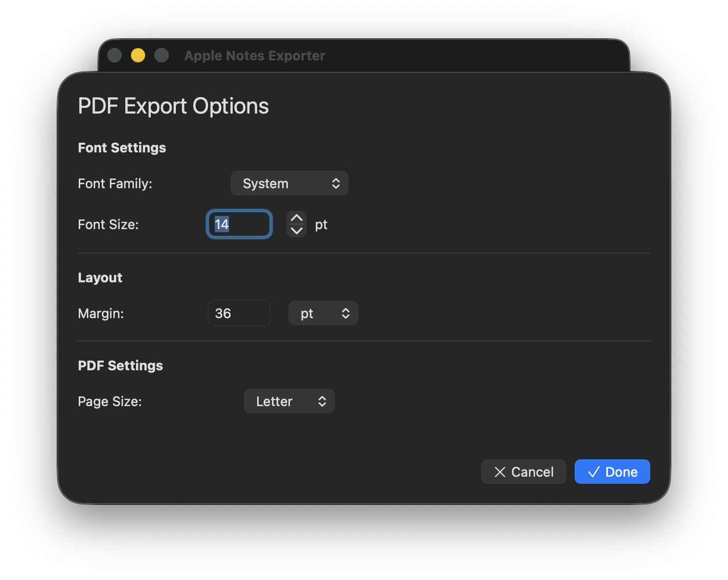Click the chevron icon on Font Family selector
This screenshot has height=580, width=728.
[x=336, y=183]
